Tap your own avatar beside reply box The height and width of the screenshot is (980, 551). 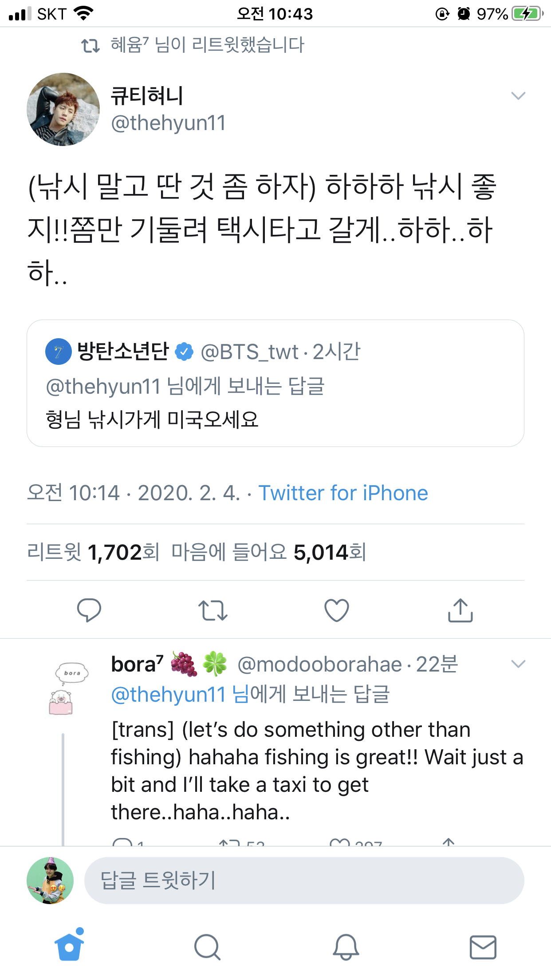pyautogui.click(x=50, y=881)
